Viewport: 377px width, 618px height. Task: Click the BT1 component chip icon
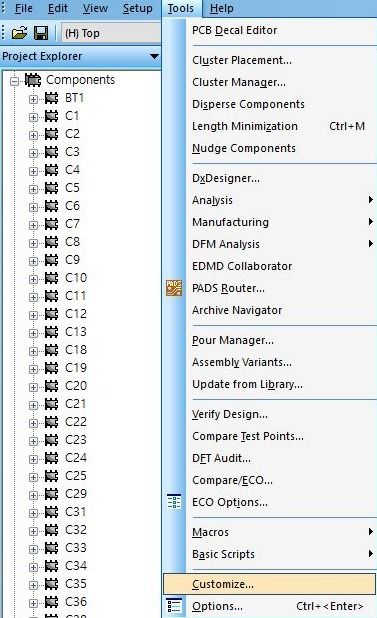(x=52, y=98)
